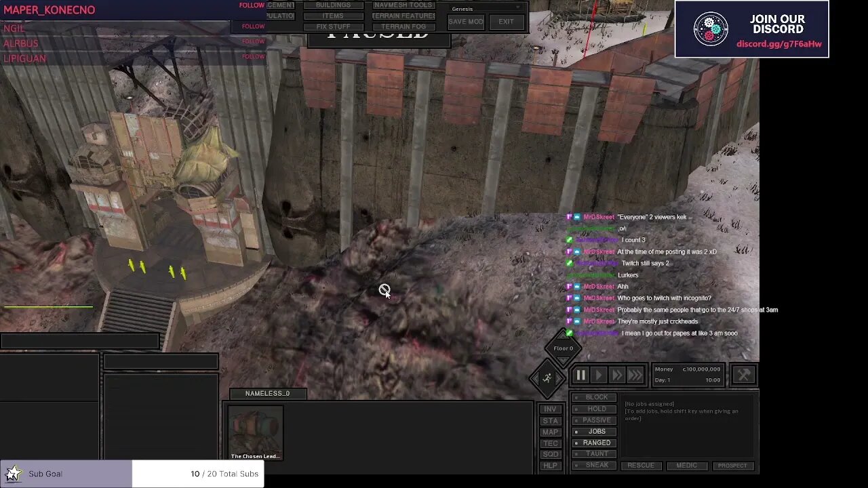Toggle RANGED combat mode
868x488 pixels.
point(594,443)
